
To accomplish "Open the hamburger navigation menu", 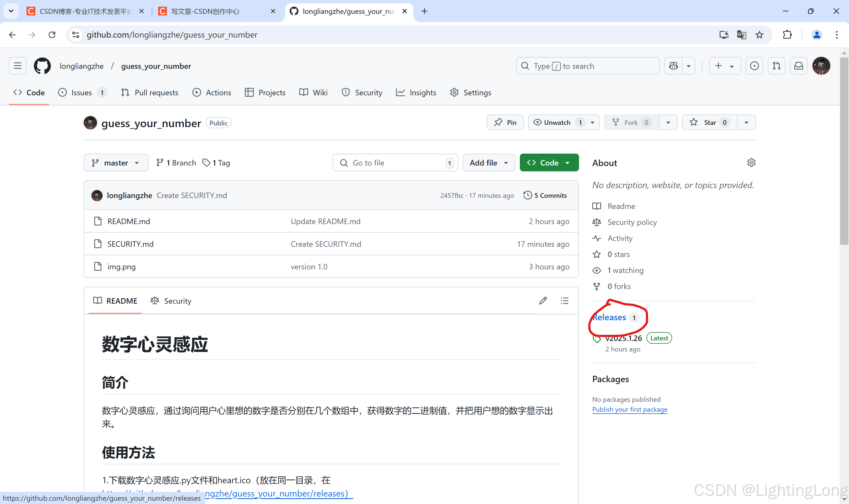I will click(18, 66).
